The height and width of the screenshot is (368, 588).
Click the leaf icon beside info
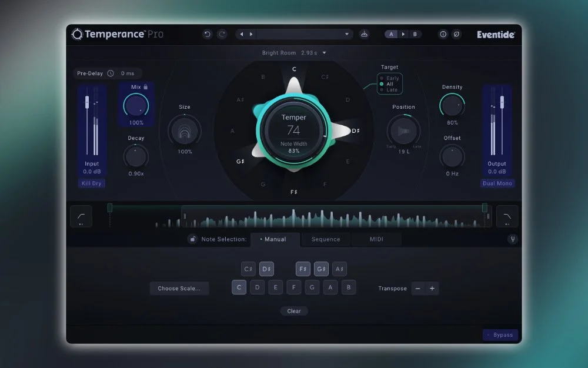pos(456,34)
